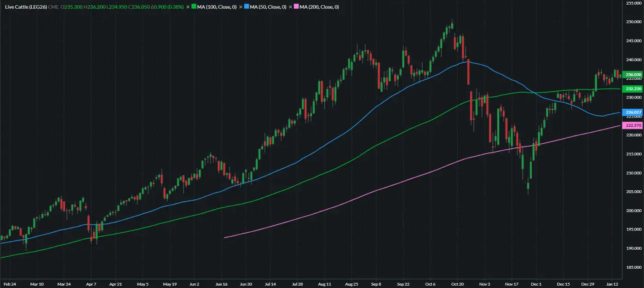The image size is (644, 288).
Task: Click the Oct 20 date on time axis
Action: click(457, 284)
